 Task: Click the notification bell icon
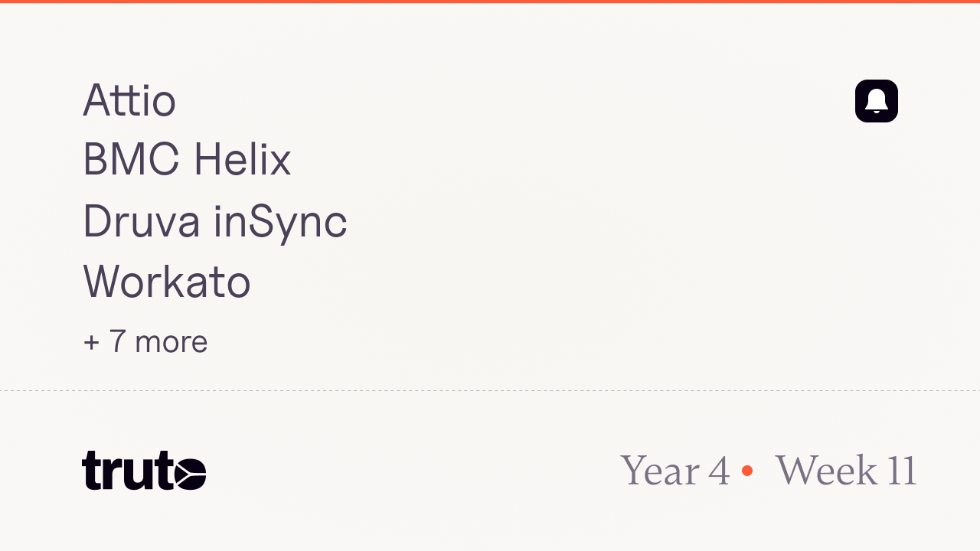[876, 101]
